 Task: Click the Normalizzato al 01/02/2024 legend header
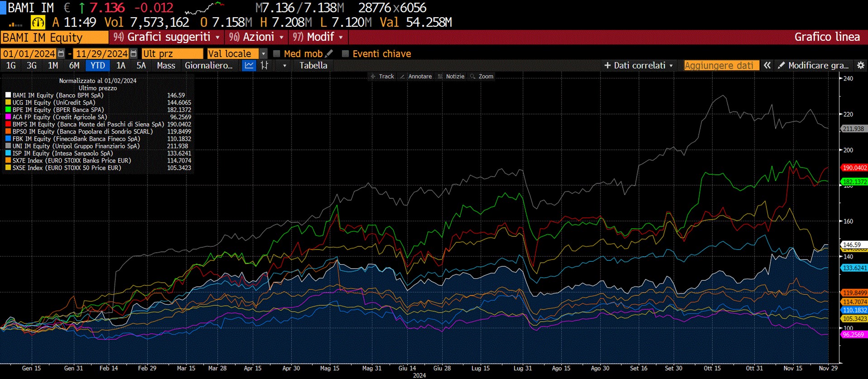(x=98, y=81)
